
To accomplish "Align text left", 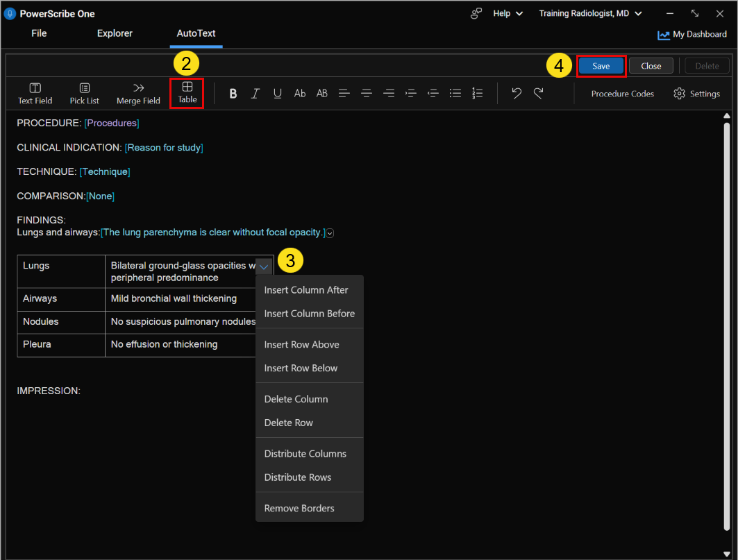I will coord(344,94).
